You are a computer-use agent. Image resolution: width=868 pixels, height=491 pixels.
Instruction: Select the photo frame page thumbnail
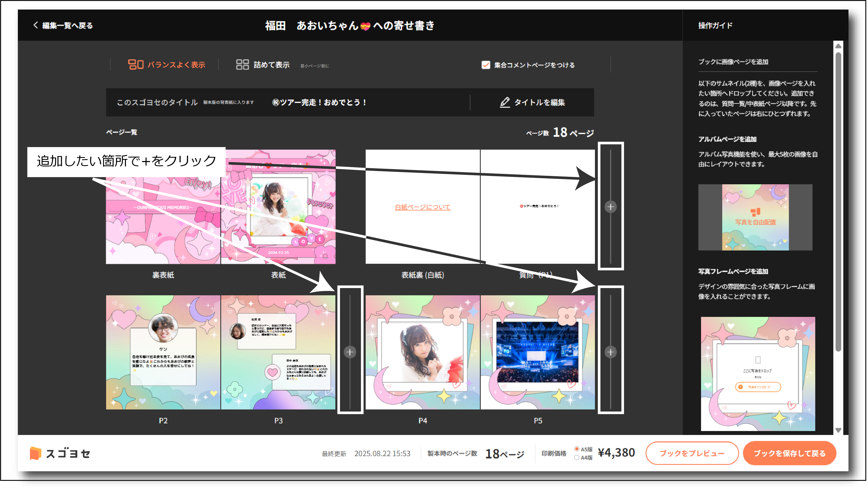758,374
